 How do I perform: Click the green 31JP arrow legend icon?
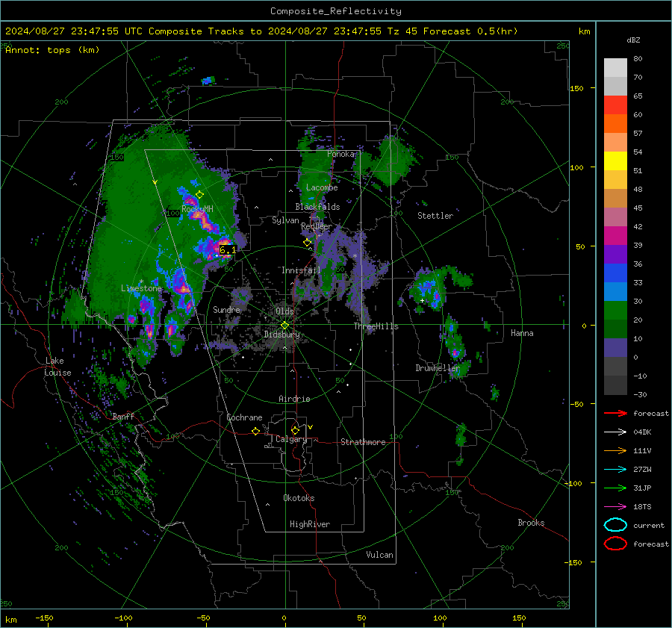coord(615,488)
